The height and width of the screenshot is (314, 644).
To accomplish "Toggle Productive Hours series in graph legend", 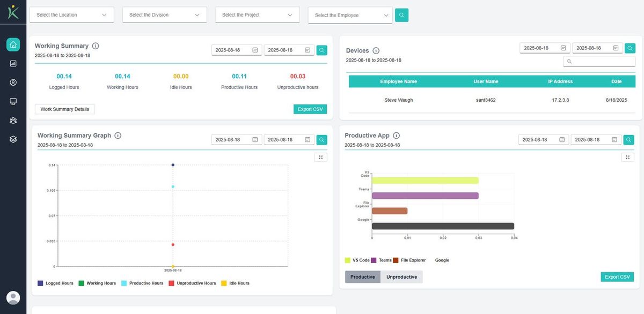I will [x=142, y=283].
